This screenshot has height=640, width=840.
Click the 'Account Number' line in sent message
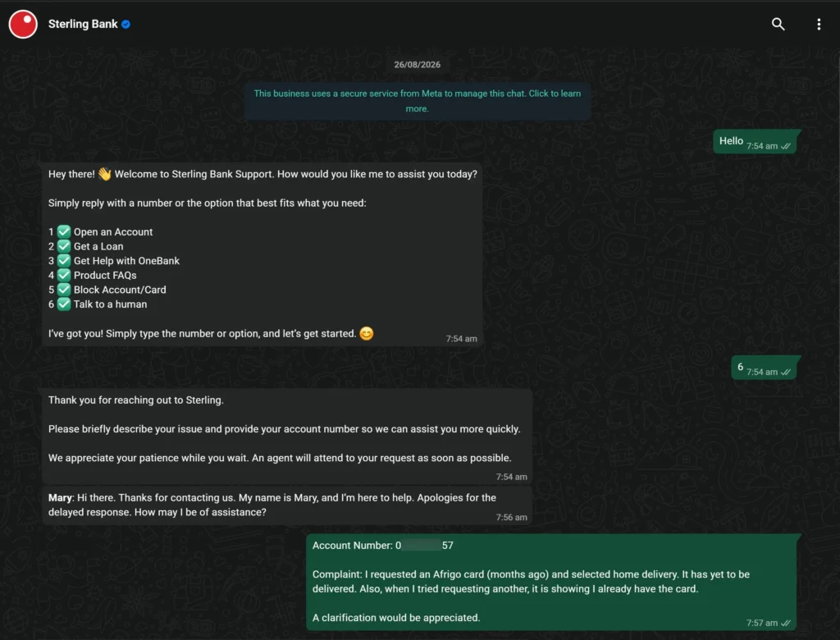coord(383,546)
